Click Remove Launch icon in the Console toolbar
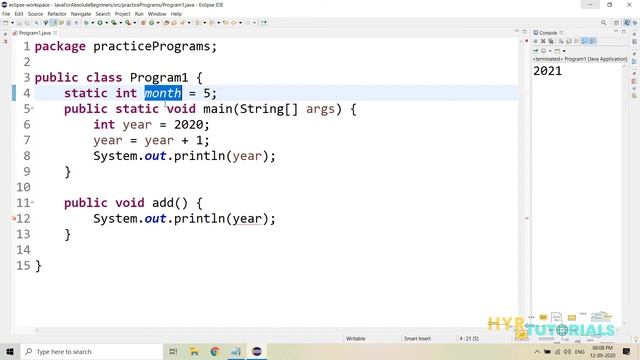Viewport: 640px width, 360px height. coord(543,41)
